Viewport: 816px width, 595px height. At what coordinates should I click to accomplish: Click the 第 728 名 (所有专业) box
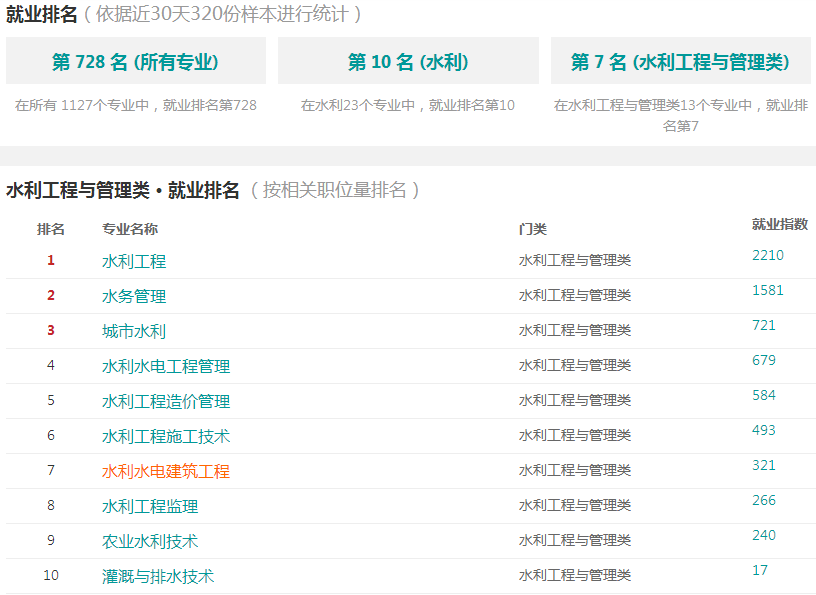coord(136,61)
